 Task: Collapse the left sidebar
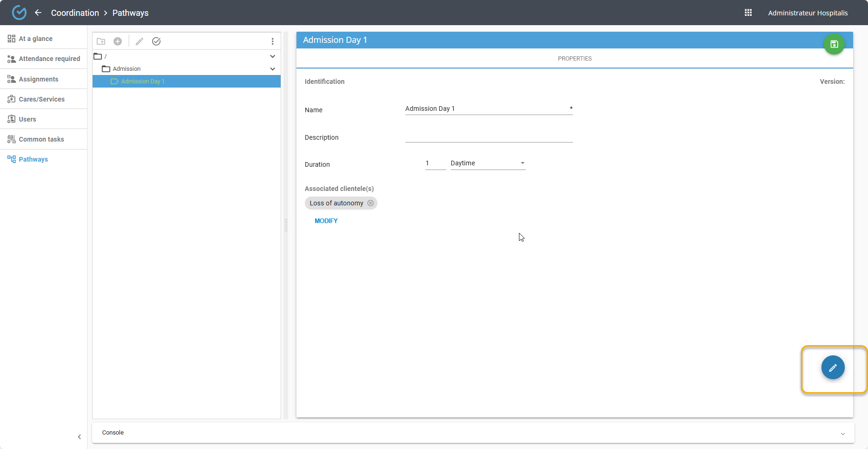pyautogui.click(x=80, y=436)
